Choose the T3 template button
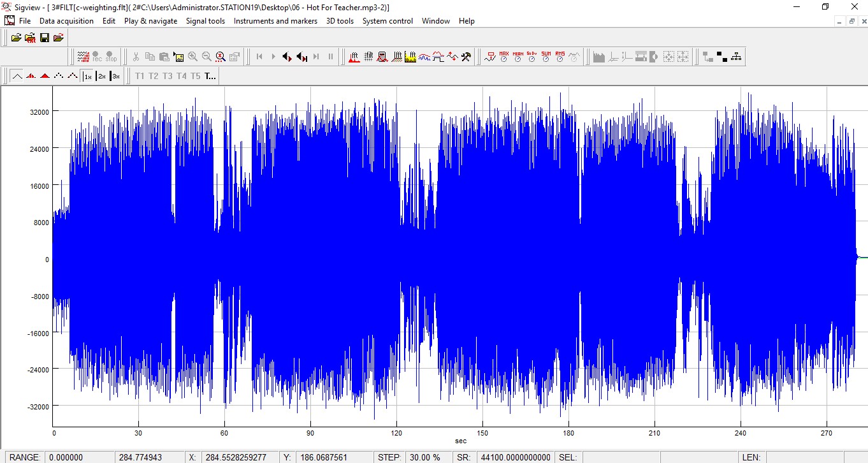Viewport: 868px width, 463px height. click(x=168, y=76)
